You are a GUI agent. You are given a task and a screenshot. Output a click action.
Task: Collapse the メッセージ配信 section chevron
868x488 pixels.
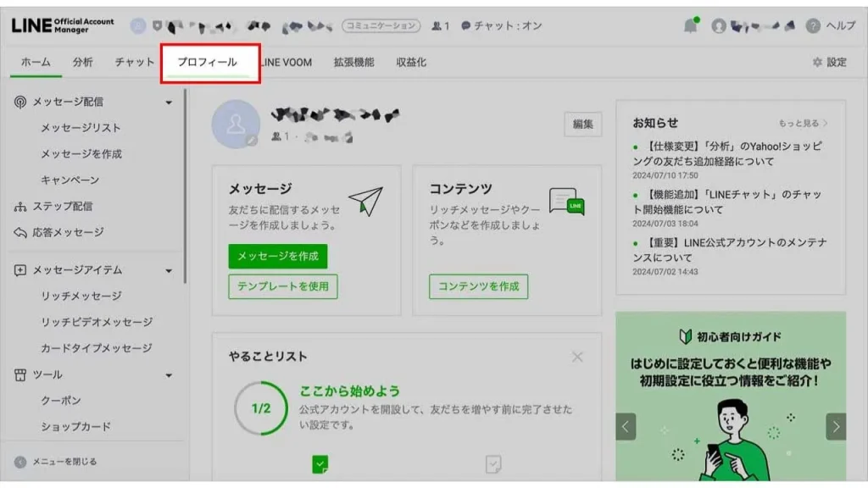pos(170,100)
